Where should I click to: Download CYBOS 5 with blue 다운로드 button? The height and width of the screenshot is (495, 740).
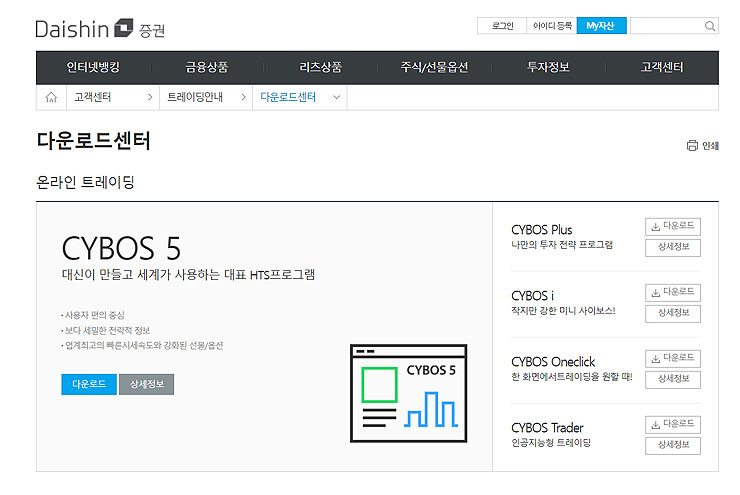tap(89, 384)
